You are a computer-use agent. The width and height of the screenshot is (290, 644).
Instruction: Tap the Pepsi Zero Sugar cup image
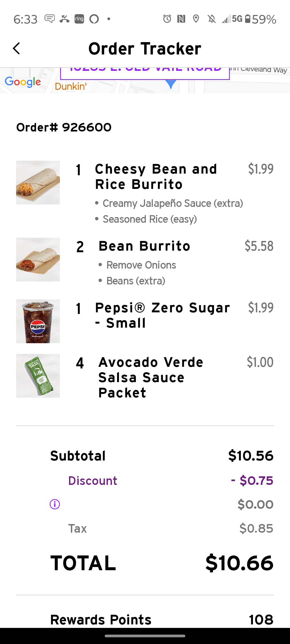pos(38,321)
